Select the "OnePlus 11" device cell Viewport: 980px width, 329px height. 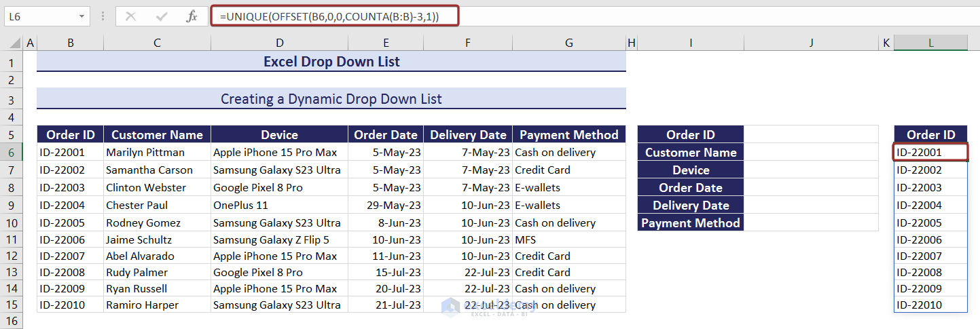click(279, 205)
